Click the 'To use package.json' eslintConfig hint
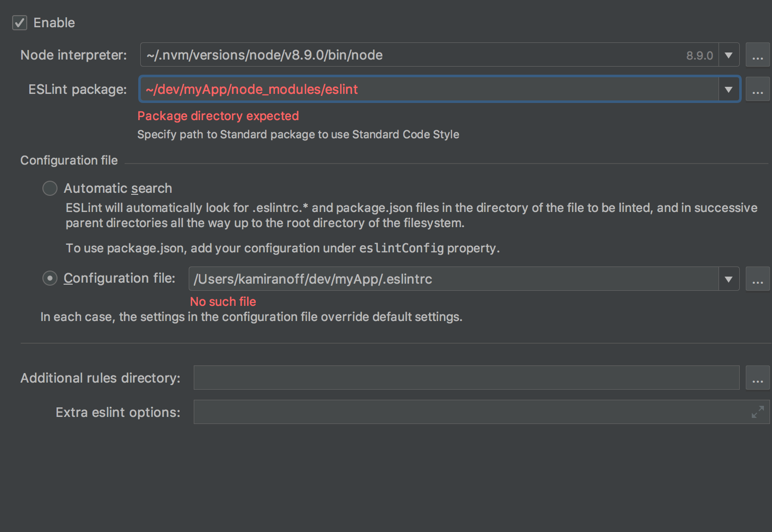Screen dimensions: 772x532 tap(283, 248)
